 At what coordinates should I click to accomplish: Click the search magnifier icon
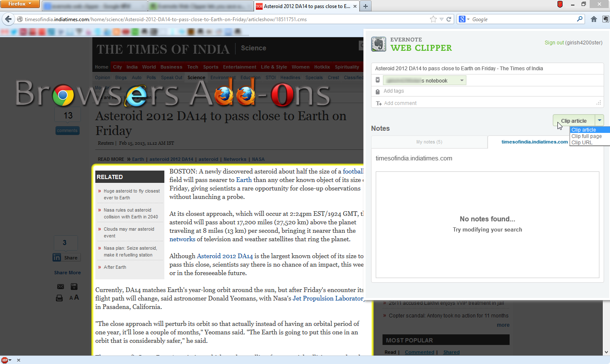tap(580, 19)
